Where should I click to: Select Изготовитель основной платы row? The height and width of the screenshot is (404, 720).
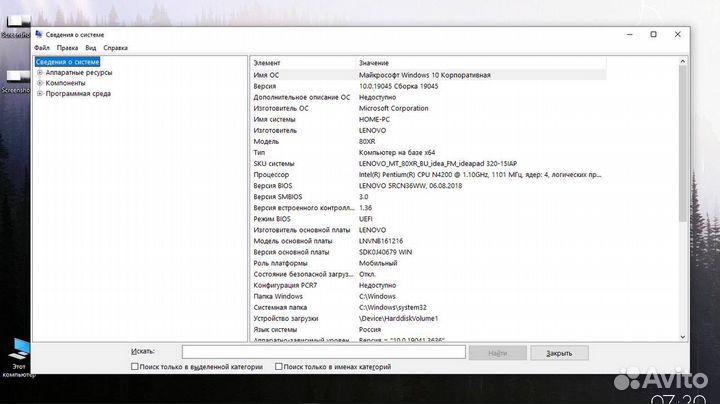pyautogui.click(x=428, y=230)
